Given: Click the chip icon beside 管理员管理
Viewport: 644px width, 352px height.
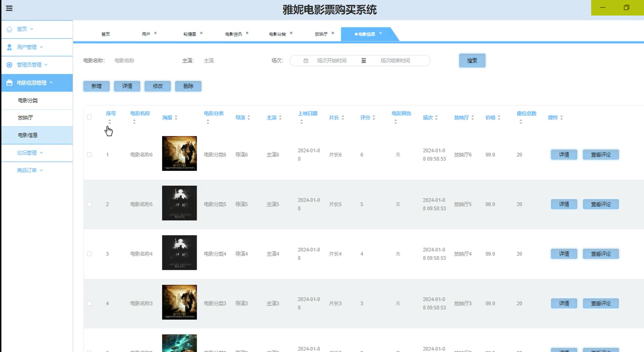Looking at the screenshot, I should 9,65.
